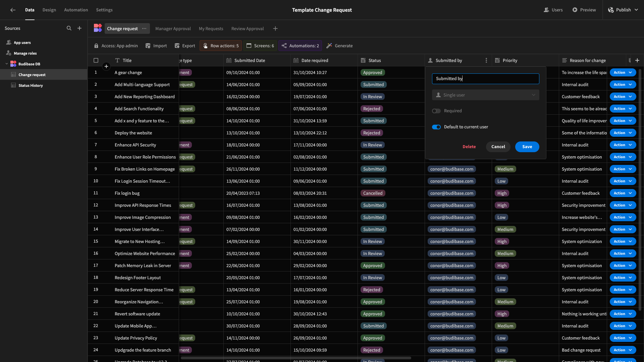Click the Date required calendar icon

pyautogui.click(x=296, y=60)
